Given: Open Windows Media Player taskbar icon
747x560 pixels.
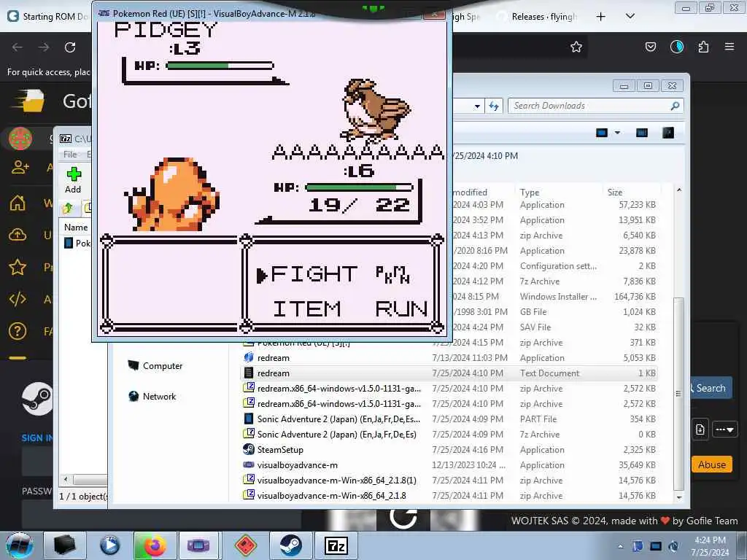Looking at the screenshot, I should [x=109, y=545].
